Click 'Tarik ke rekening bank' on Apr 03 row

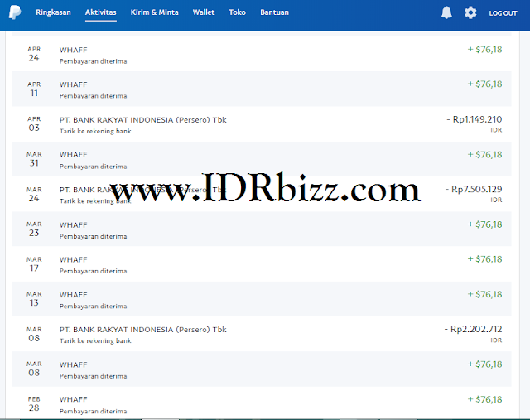[95, 131]
